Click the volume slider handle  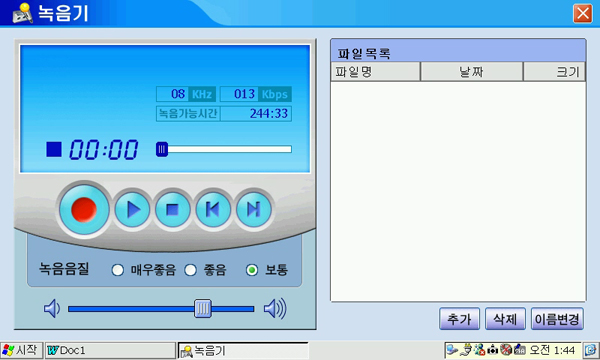click(x=203, y=308)
